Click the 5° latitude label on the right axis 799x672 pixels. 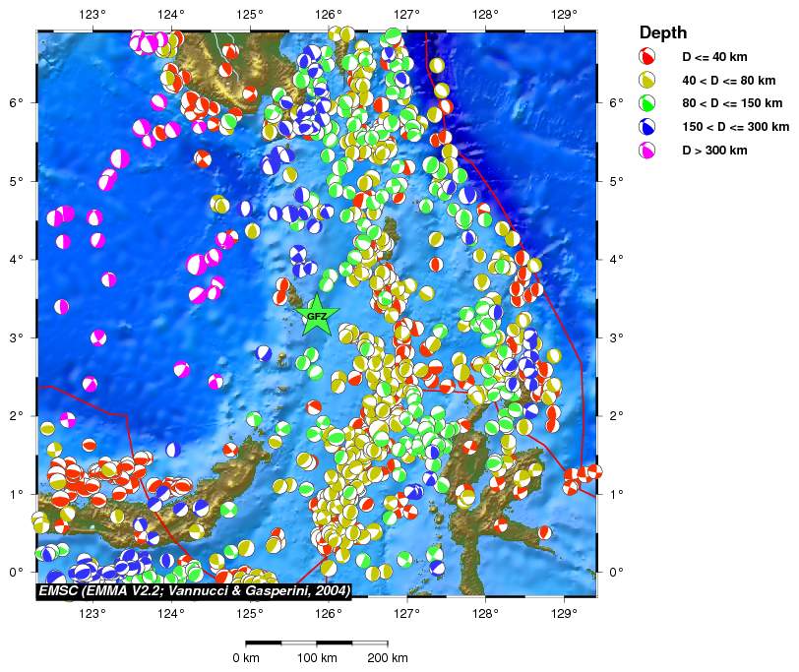tap(616, 181)
